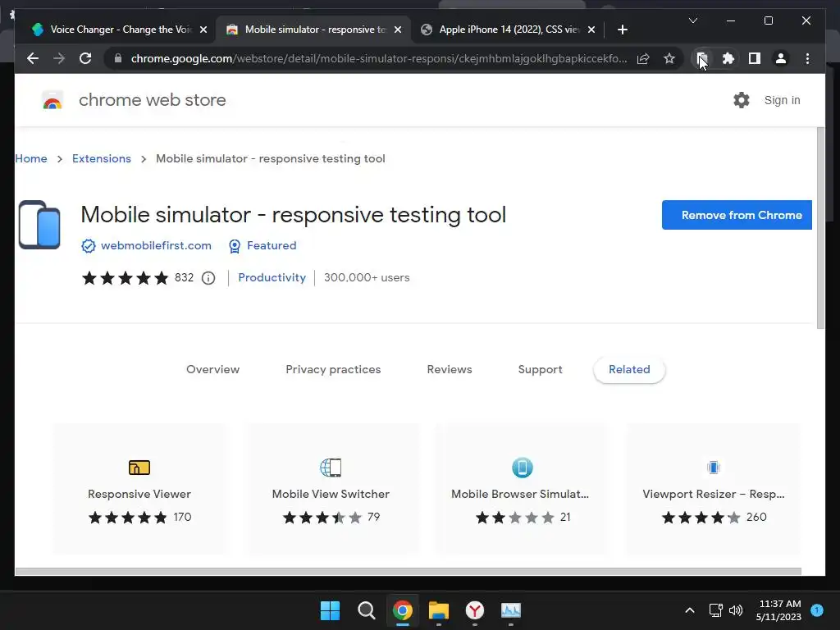Go to Extensions breadcrumb
Image resolution: width=840 pixels, height=630 pixels.
pos(101,158)
